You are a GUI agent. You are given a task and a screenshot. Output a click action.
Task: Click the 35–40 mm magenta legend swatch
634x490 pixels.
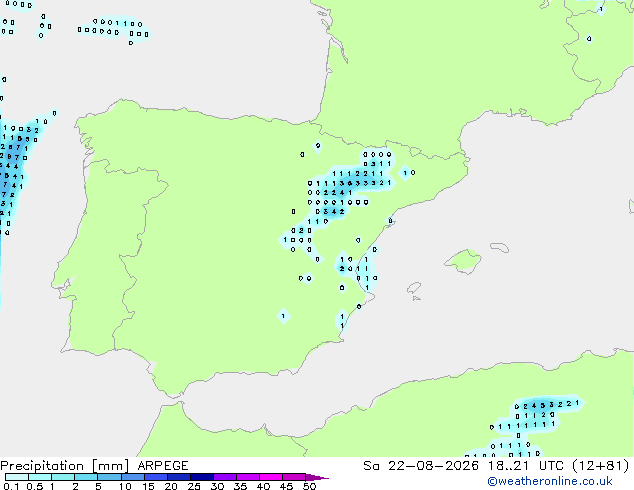[x=247, y=477]
